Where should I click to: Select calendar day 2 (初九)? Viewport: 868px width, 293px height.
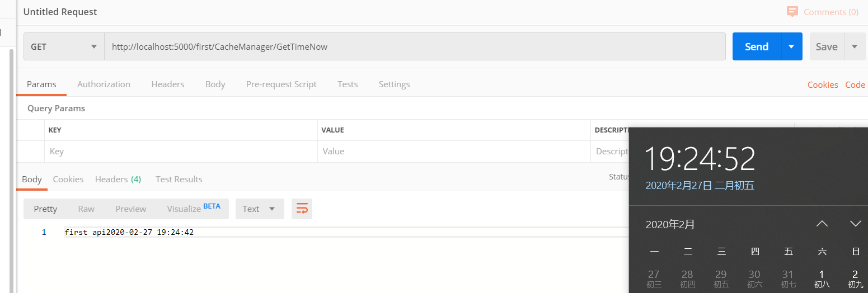click(855, 278)
